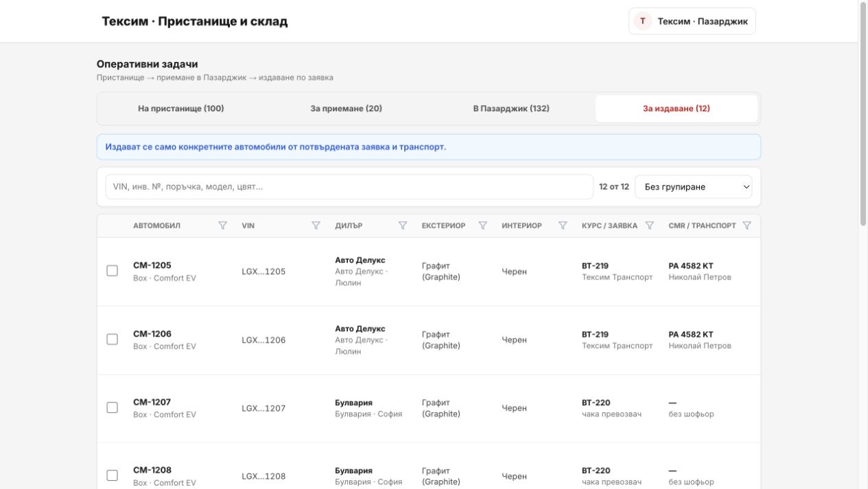
Task: Click the ИНТЕРИОР column header label
Action: (521, 225)
